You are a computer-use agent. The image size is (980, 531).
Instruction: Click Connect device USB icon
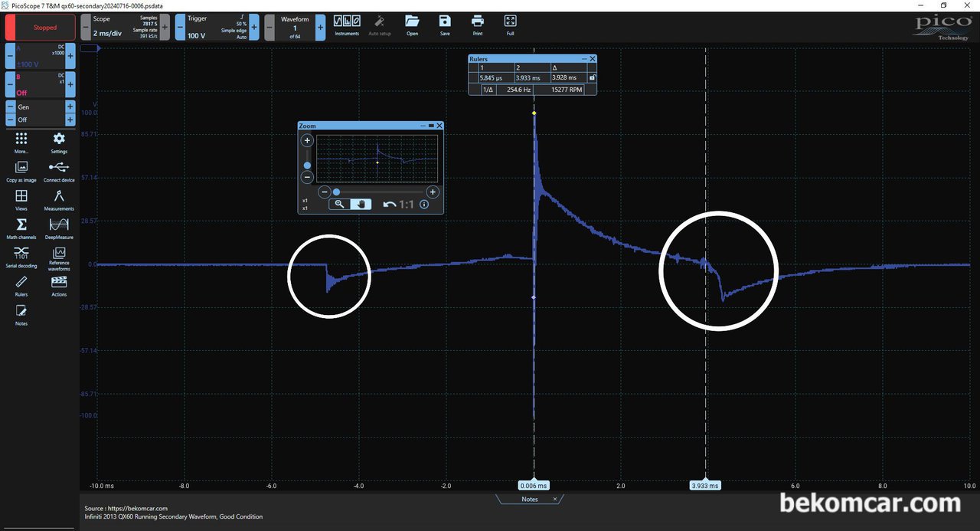(59, 172)
